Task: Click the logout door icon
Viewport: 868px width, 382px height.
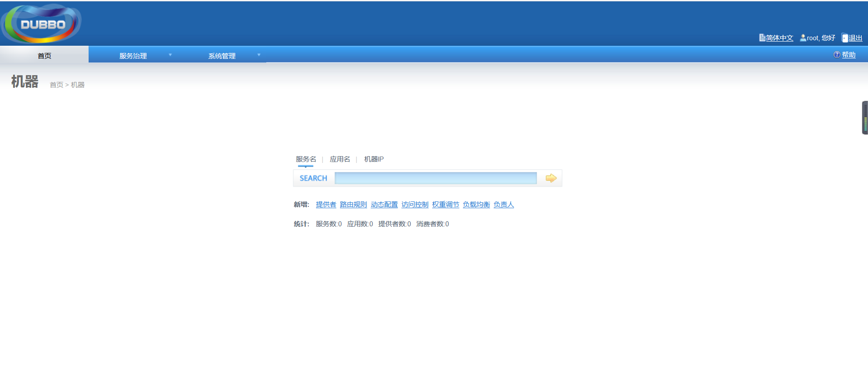Action: click(x=844, y=38)
